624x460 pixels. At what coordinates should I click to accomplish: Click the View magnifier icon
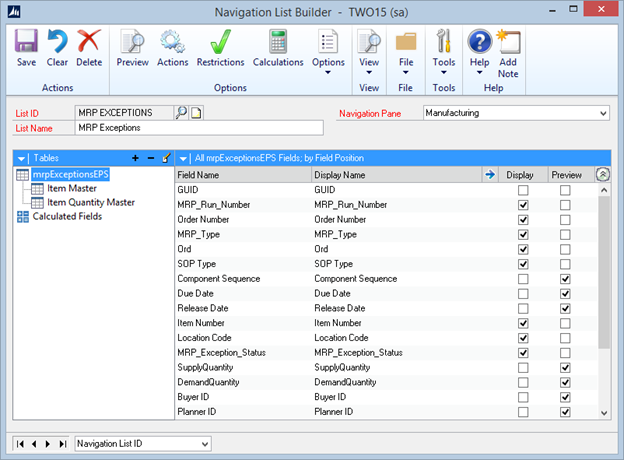pyautogui.click(x=369, y=41)
